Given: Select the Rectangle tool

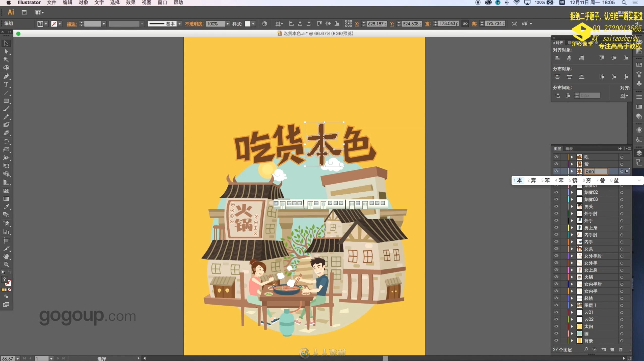Looking at the screenshot, I should (x=6, y=101).
